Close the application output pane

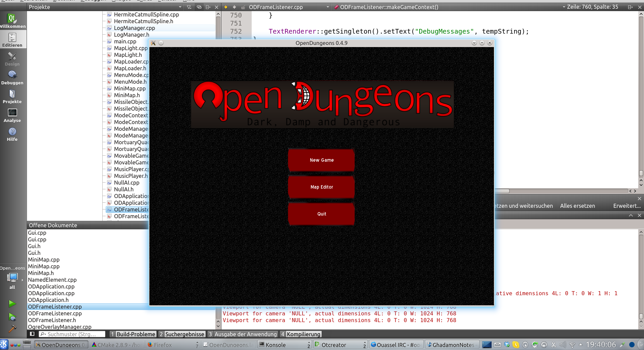(x=639, y=215)
